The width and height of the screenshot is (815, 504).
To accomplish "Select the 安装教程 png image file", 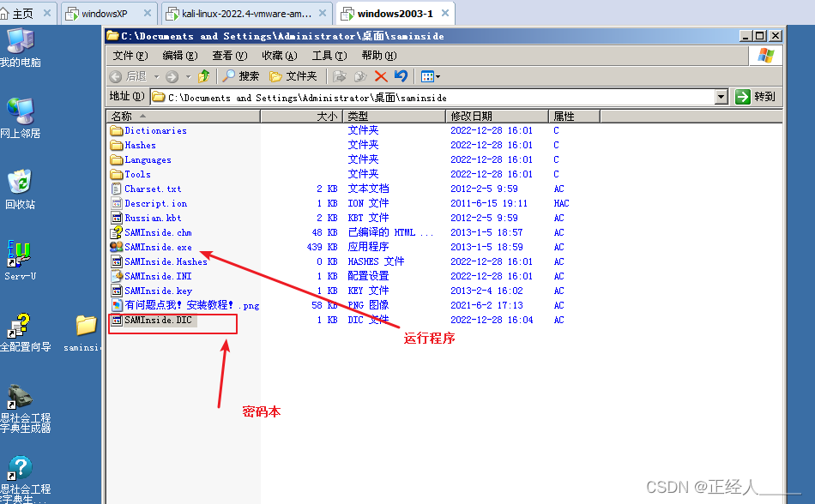I will [185, 304].
